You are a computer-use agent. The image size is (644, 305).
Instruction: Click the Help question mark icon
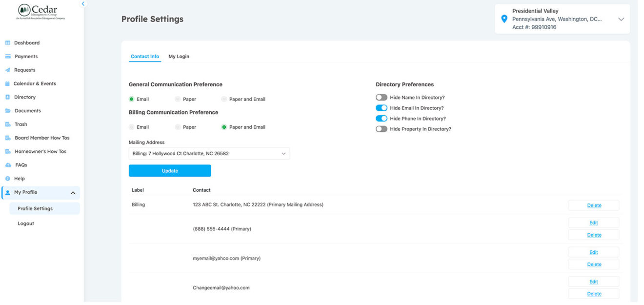pos(8,179)
